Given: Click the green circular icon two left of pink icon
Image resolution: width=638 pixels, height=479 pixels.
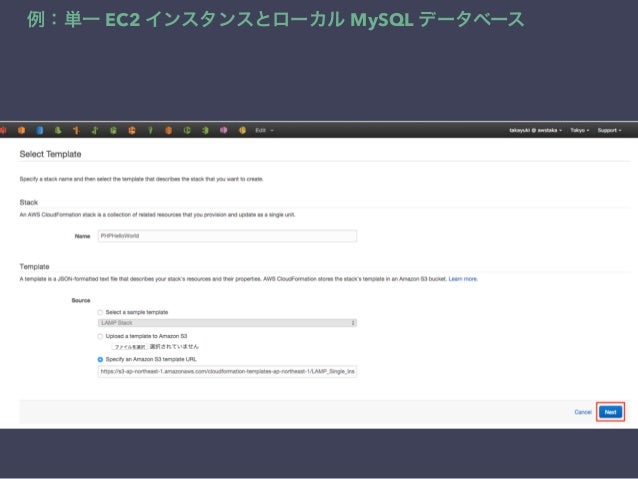Looking at the screenshot, I should click(x=187, y=130).
